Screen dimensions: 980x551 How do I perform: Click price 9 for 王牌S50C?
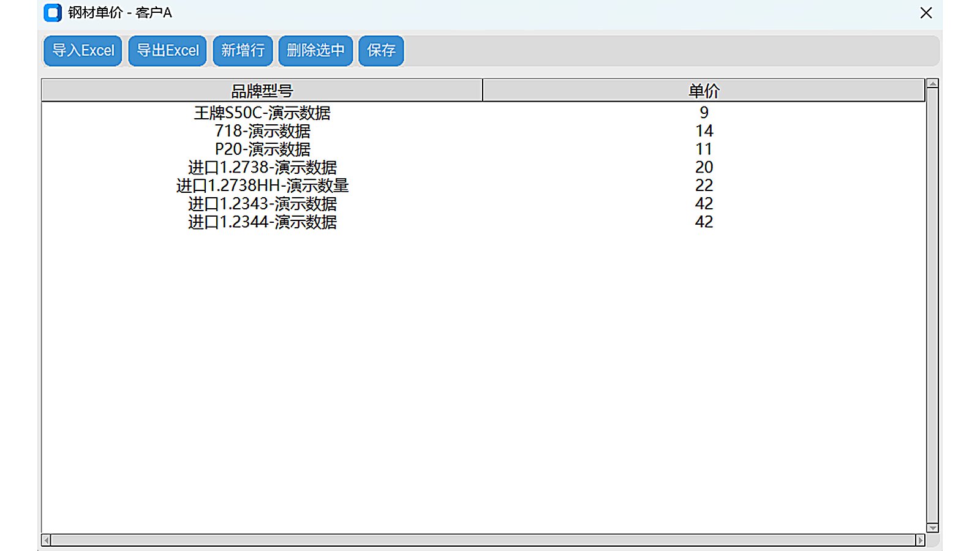(704, 113)
